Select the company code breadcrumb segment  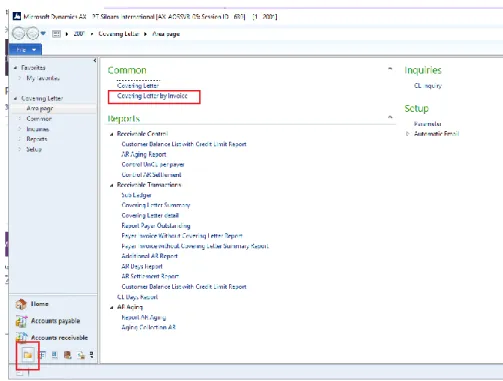pos(79,34)
